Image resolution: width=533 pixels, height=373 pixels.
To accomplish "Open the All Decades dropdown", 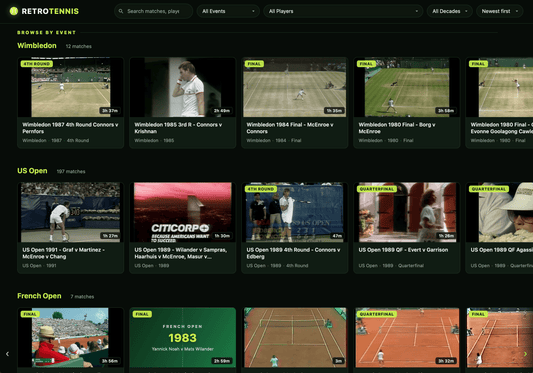I will point(449,11).
